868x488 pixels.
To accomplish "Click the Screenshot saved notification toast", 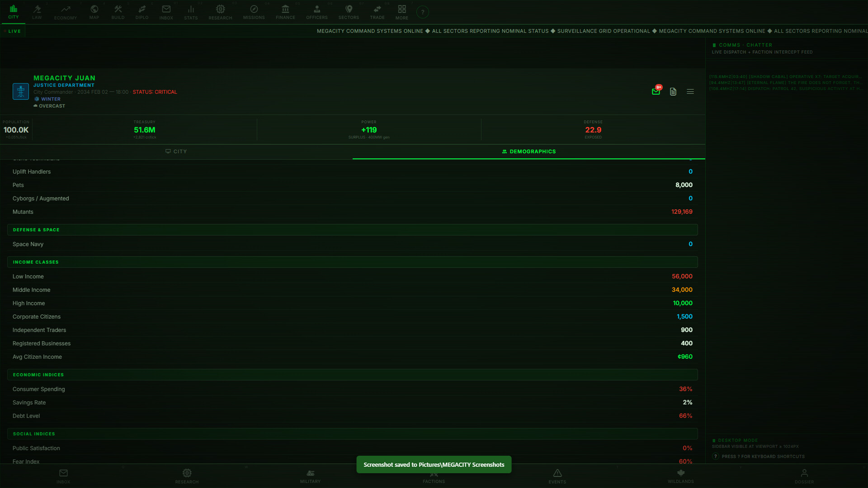I will pyautogui.click(x=434, y=465).
